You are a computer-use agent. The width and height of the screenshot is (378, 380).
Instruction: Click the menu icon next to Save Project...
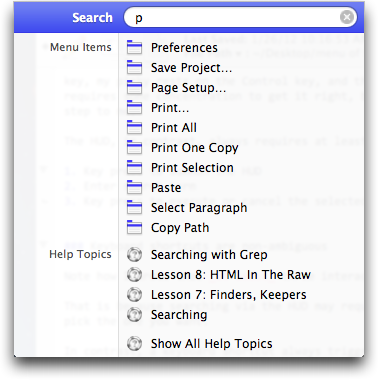[134, 67]
